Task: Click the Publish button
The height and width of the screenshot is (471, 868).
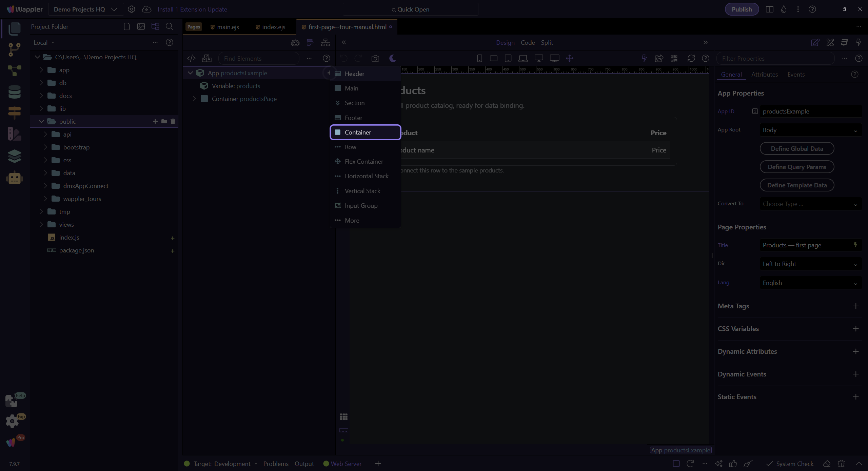Action: click(x=742, y=9)
